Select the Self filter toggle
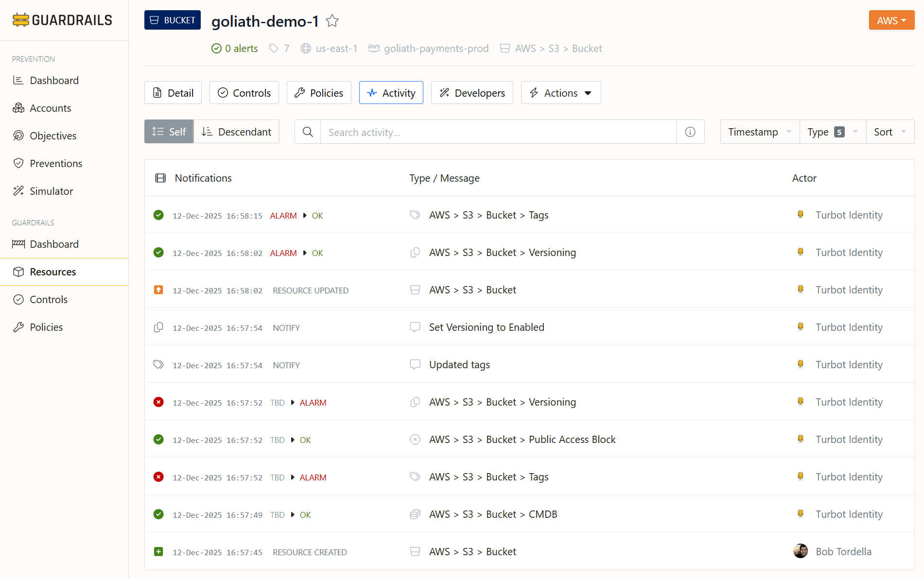 [x=169, y=131]
